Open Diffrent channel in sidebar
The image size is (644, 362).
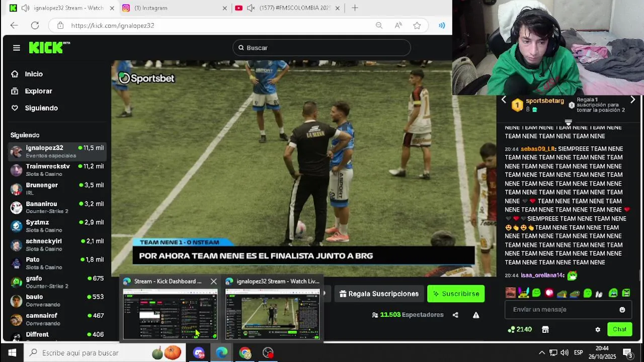coord(57,335)
